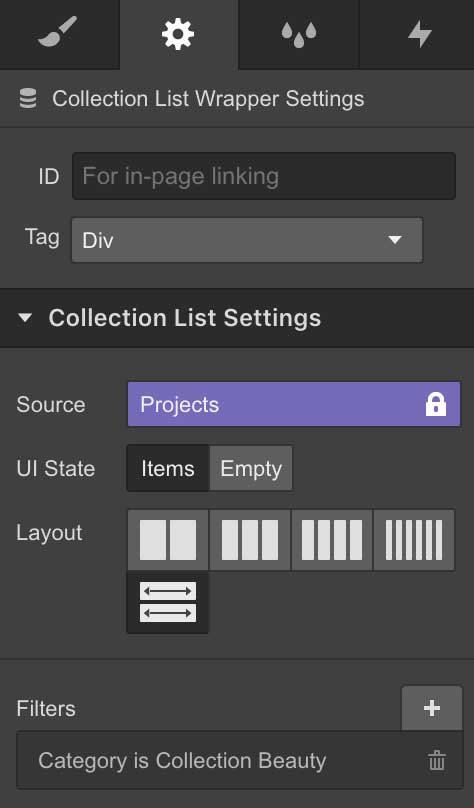Collapse the Collection List Settings section
474x808 pixels.
point(24,318)
